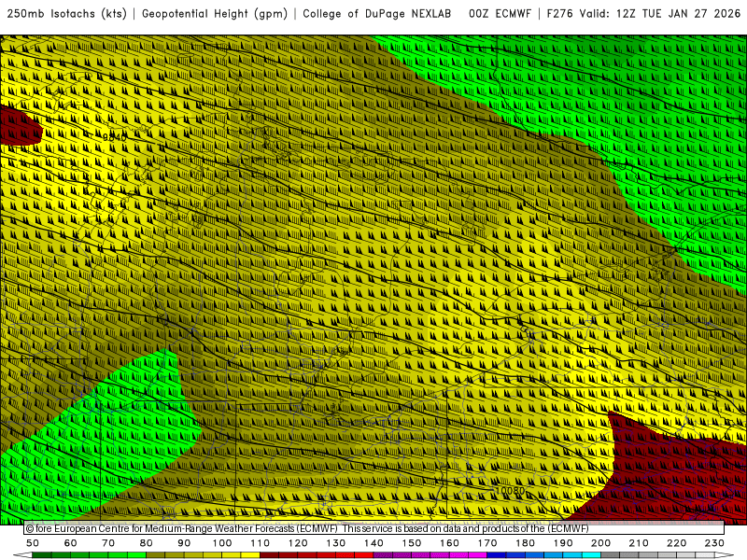Click the 220 value on color scale
This screenshot has width=747, height=560.
coord(676,543)
